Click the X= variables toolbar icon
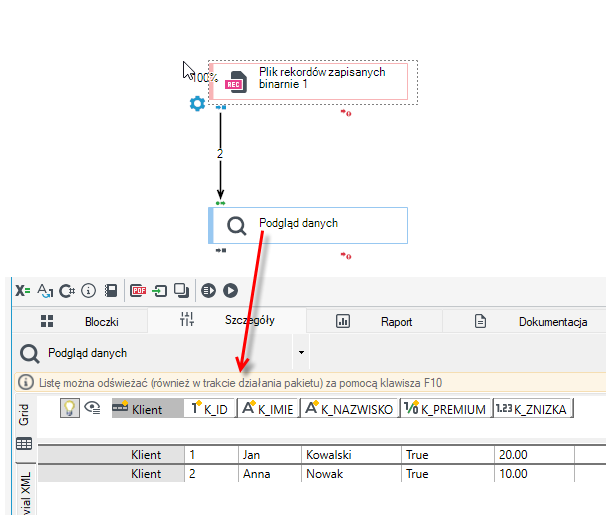Image resolution: width=606 pixels, height=515 pixels. (22, 291)
